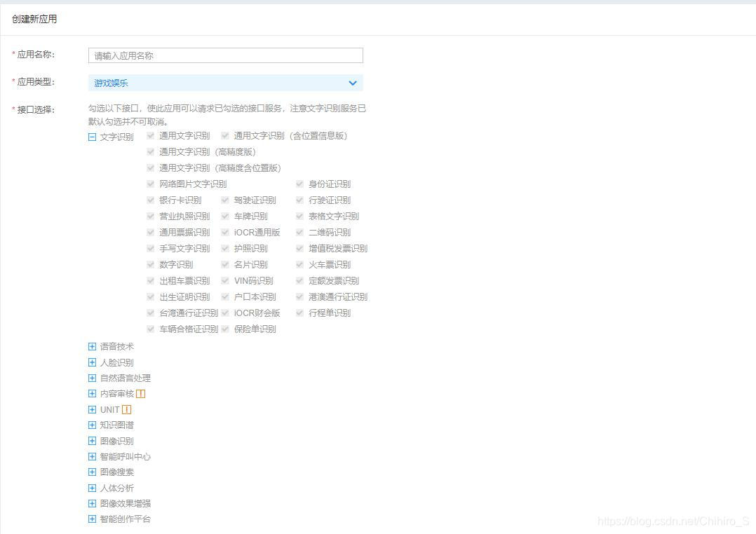Toggle the 通用票据识别 checkbox

150,232
